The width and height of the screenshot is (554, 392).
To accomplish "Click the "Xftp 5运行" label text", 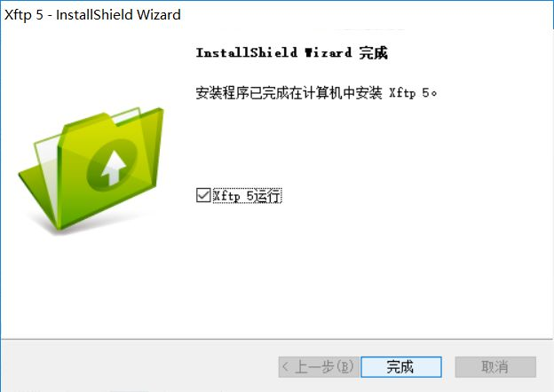I will 247,195.
